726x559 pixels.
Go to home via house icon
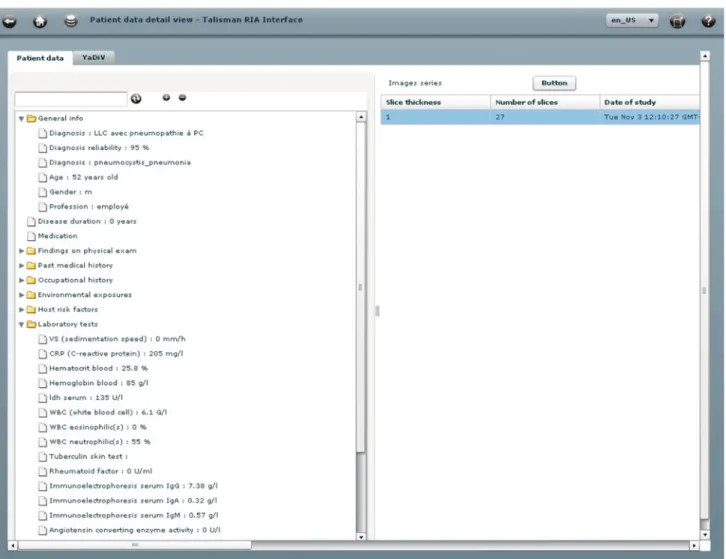pos(40,21)
